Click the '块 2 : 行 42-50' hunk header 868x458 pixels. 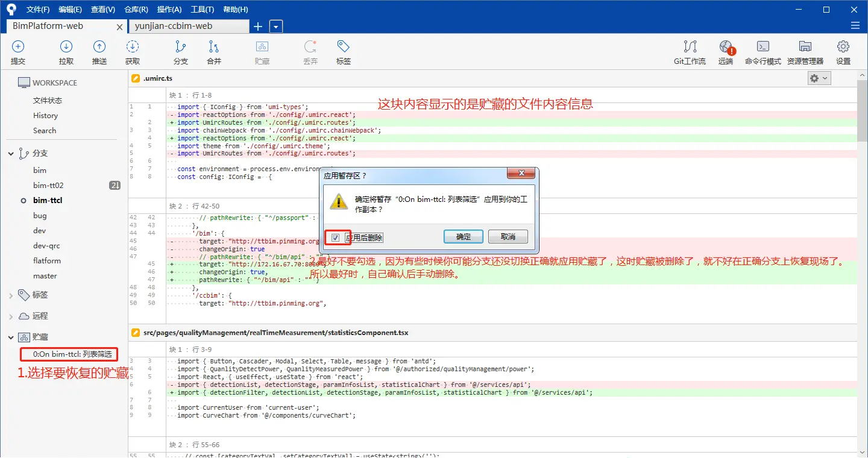(x=194, y=206)
